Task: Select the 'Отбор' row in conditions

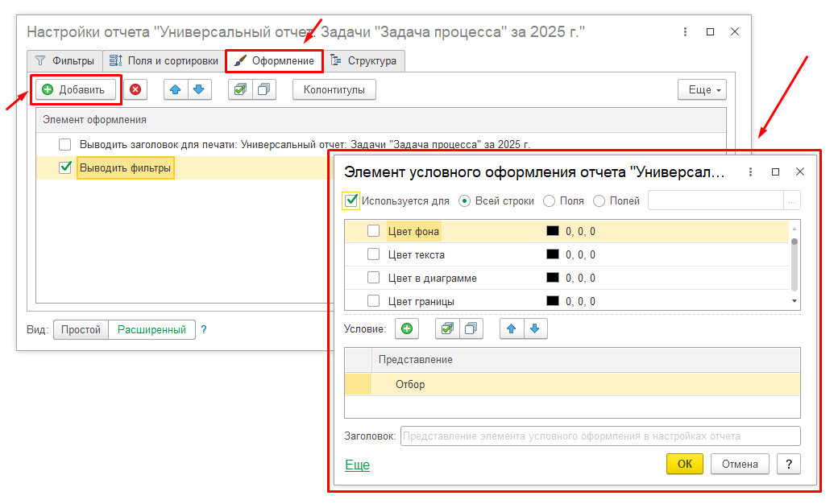Action: (x=572, y=384)
